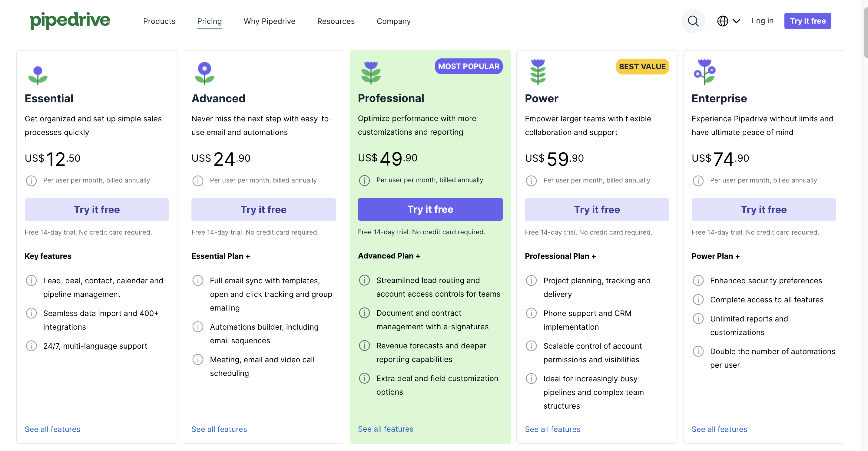Open the Why Pipedrive menu item

(269, 21)
